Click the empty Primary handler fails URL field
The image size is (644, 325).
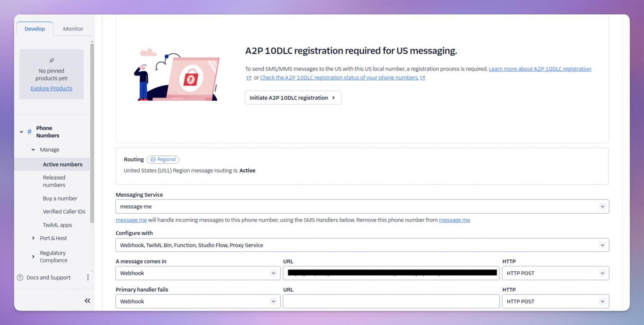pyautogui.click(x=391, y=301)
